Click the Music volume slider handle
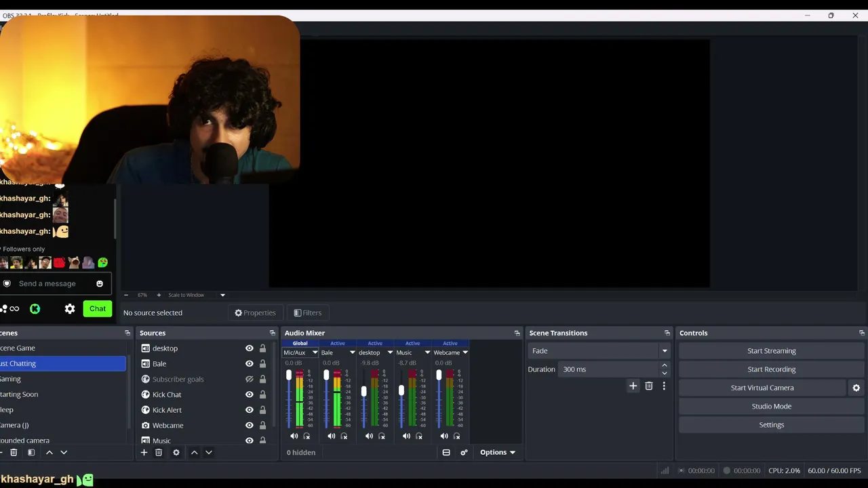 pos(401,390)
